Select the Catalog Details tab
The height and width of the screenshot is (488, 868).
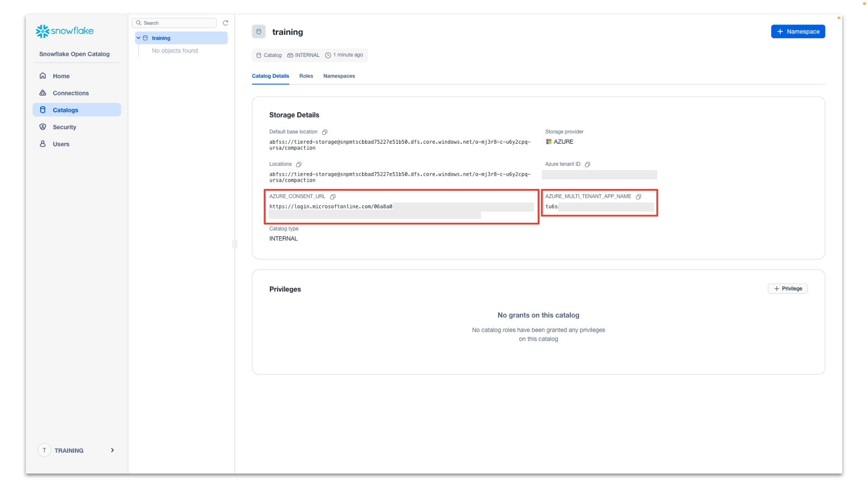coord(270,76)
